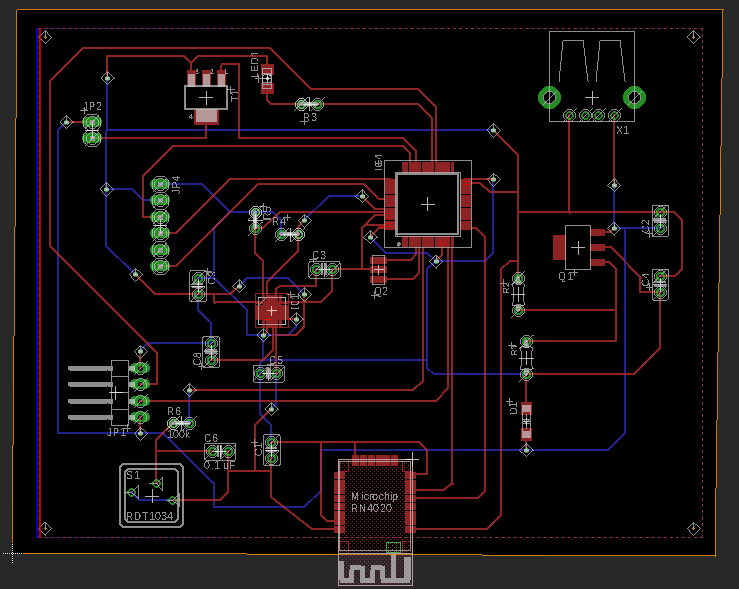
Task: Click the small red IC below R4
Action: [272, 310]
